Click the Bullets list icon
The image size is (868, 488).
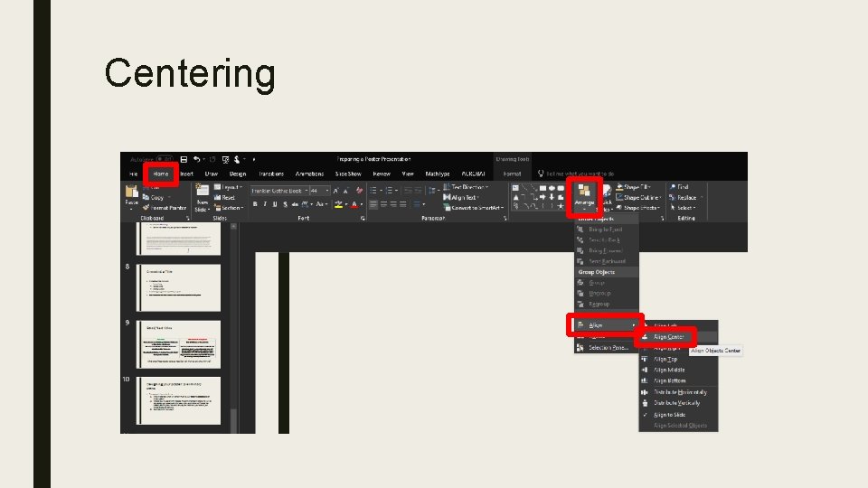pyautogui.click(x=373, y=191)
